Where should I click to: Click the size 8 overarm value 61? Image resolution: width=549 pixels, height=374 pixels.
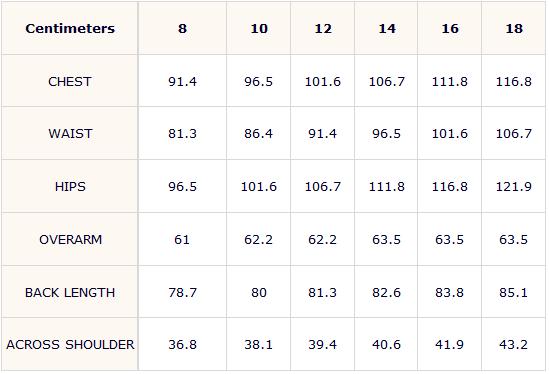[182, 240]
